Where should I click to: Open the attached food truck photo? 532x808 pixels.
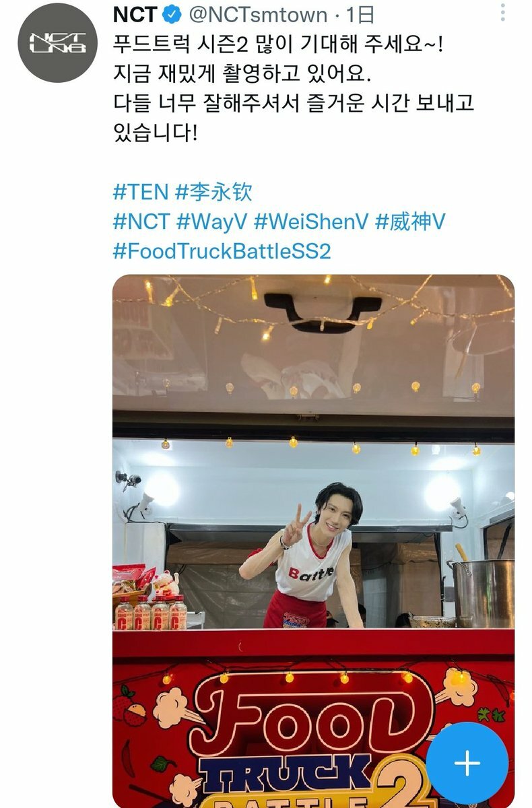313,541
